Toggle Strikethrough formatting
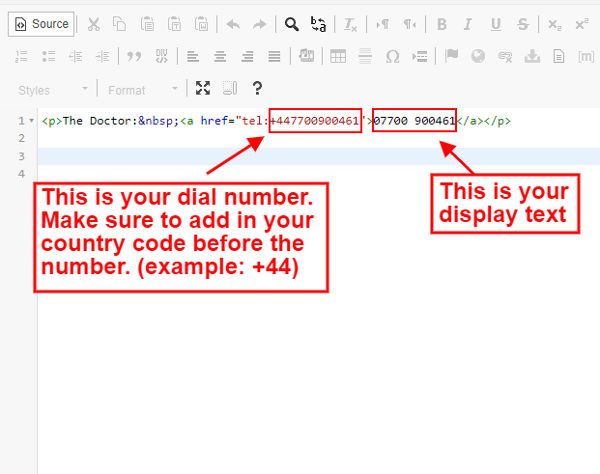The image size is (600, 474). click(x=523, y=24)
